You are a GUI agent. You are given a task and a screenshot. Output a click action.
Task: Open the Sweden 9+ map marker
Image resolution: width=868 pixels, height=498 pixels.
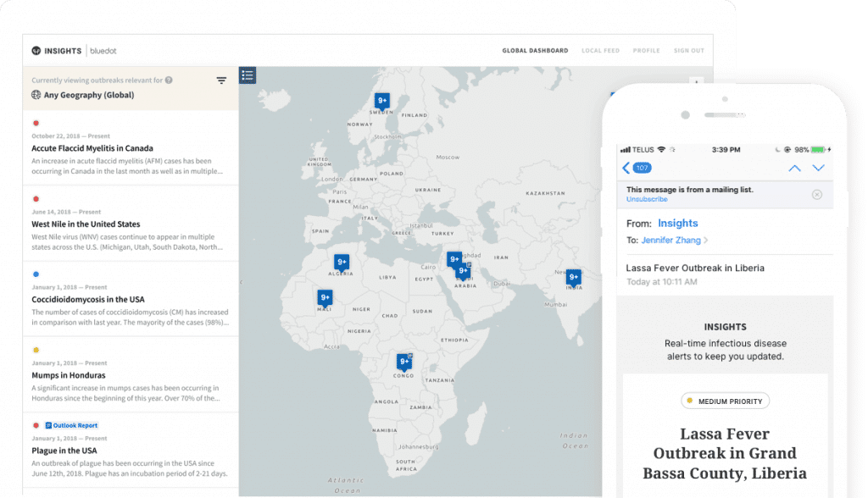click(x=382, y=101)
